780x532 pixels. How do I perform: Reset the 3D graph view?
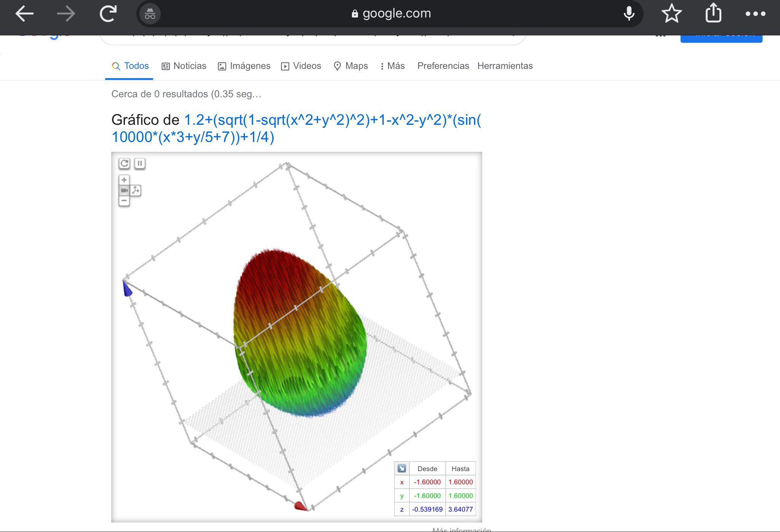point(124,164)
